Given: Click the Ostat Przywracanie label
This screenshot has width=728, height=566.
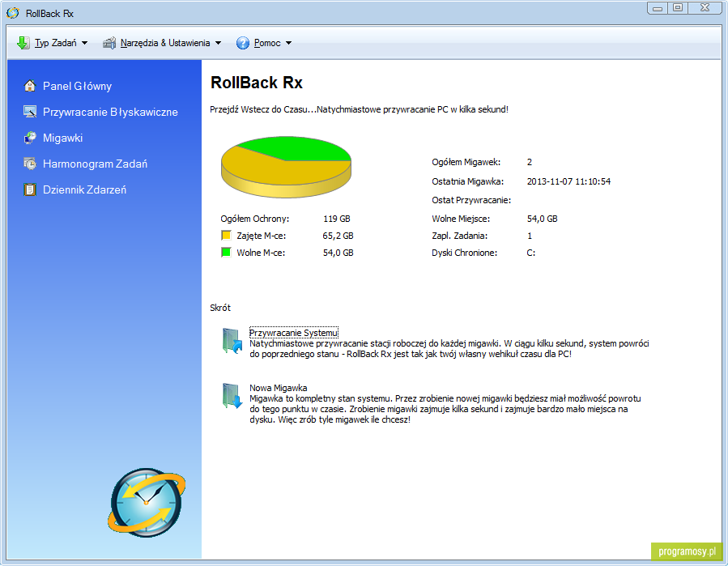Looking at the screenshot, I should [x=471, y=200].
